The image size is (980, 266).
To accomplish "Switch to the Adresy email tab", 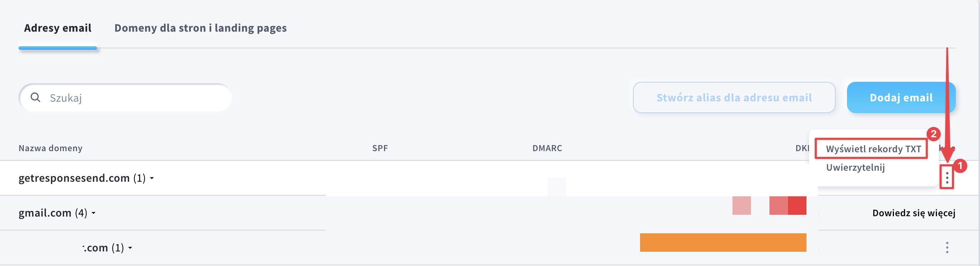I will pyautogui.click(x=58, y=28).
